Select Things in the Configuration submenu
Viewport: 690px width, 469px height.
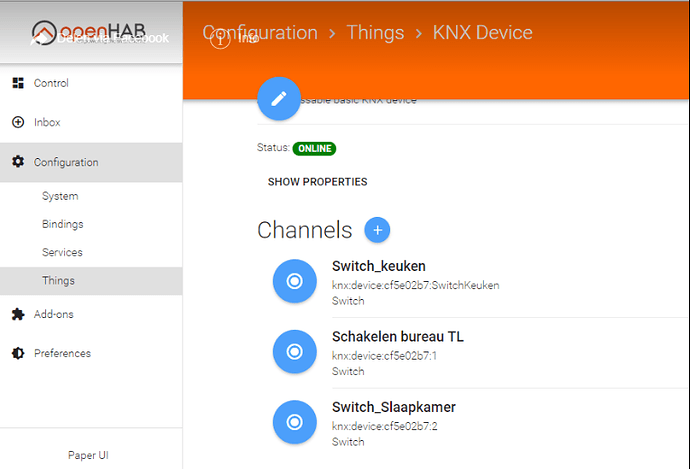click(x=58, y=281)
